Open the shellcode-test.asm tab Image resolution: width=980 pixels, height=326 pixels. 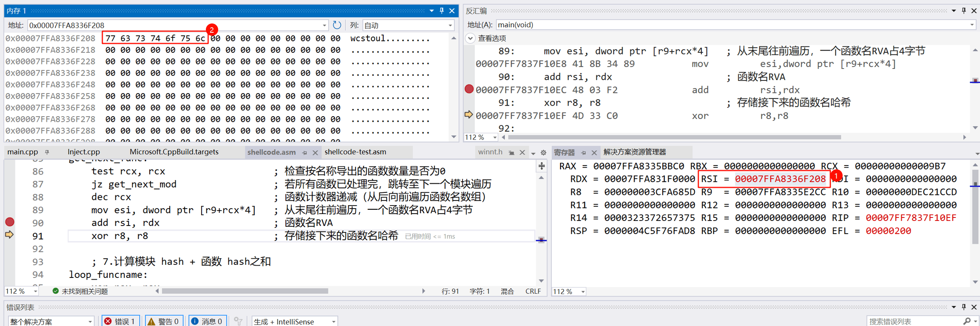coord(355,152)
